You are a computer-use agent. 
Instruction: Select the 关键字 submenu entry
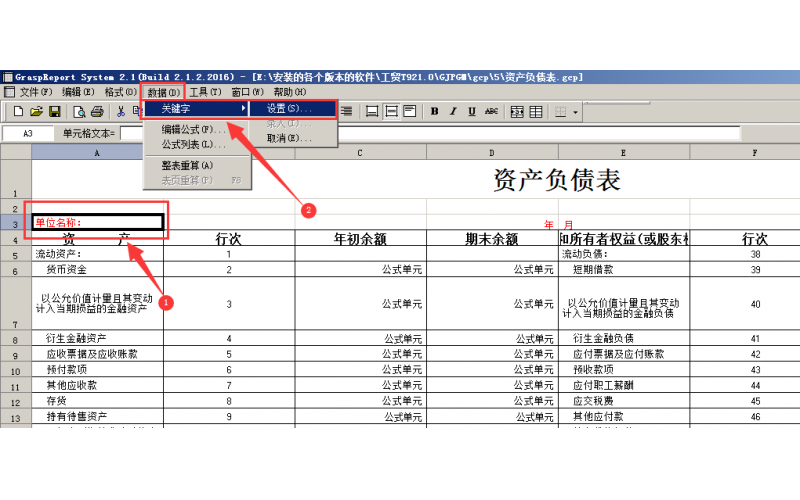pos(196,109)
